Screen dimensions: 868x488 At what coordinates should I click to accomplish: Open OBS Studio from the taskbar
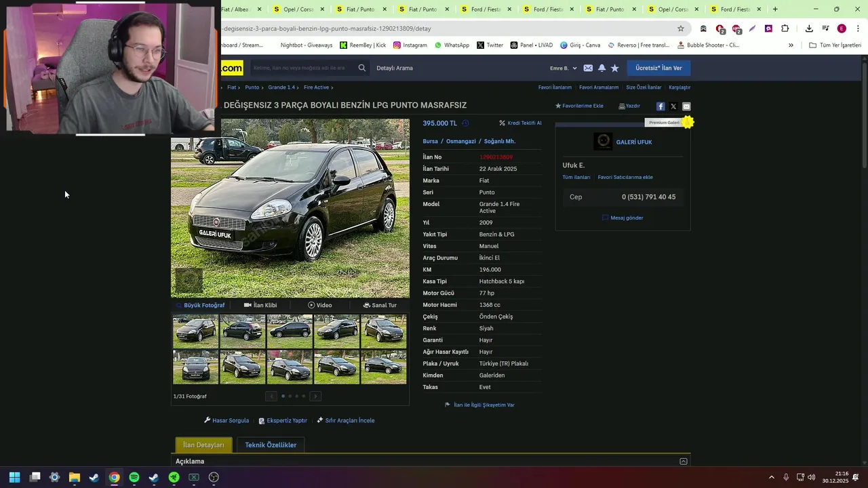click(x=214, y=477)
